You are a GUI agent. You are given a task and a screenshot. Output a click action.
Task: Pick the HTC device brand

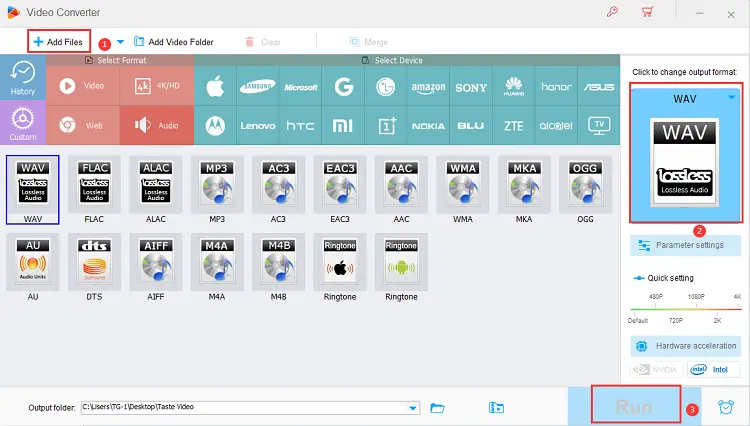point(300,125)
